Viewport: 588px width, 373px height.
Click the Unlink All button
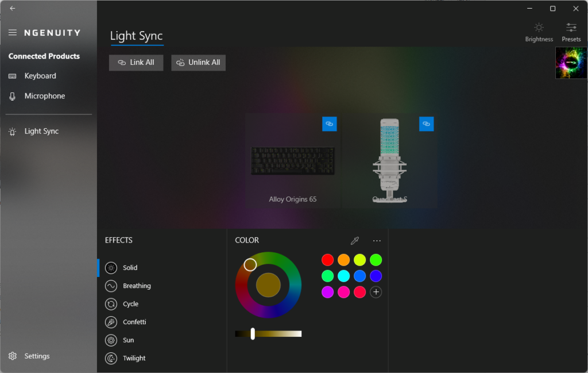click(198, 63)
